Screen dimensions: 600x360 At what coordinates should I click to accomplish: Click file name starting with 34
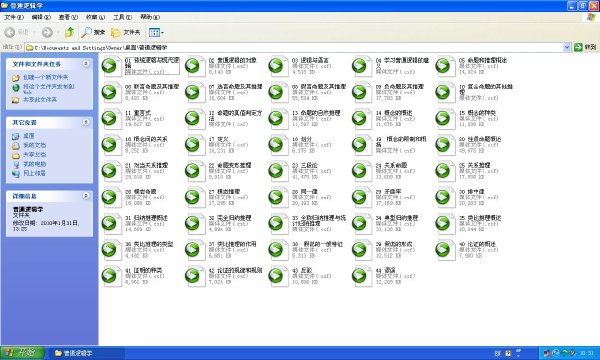click(x=397, y=218)
